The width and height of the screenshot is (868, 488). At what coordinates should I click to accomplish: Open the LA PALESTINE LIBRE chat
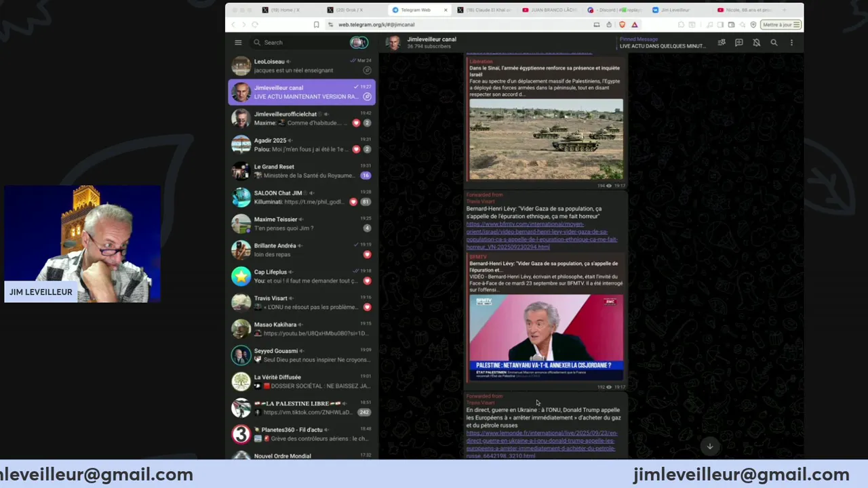(302, 408)
